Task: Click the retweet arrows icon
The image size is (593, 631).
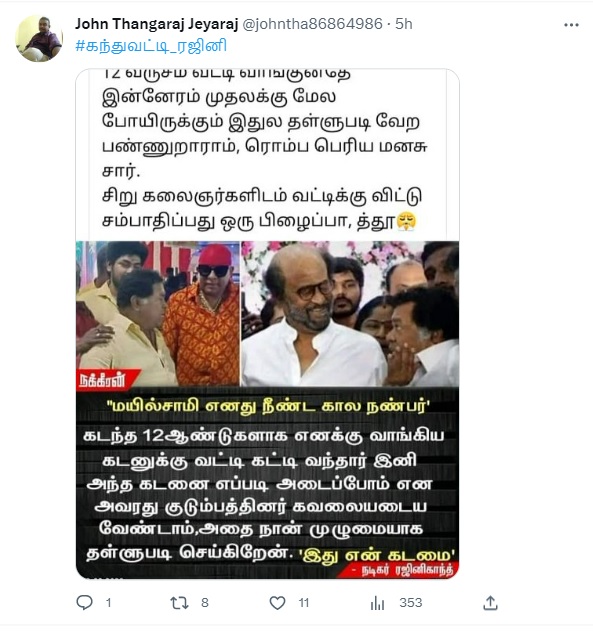Action: pos(179,603)
